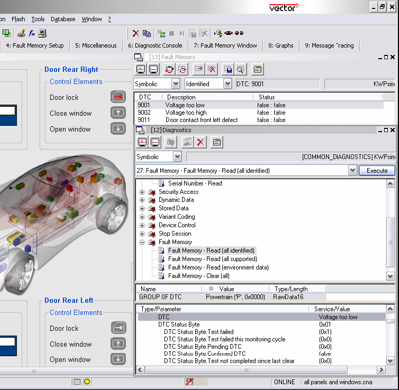Click the last list icon in Diagnostics toolbar

[217, 143]
